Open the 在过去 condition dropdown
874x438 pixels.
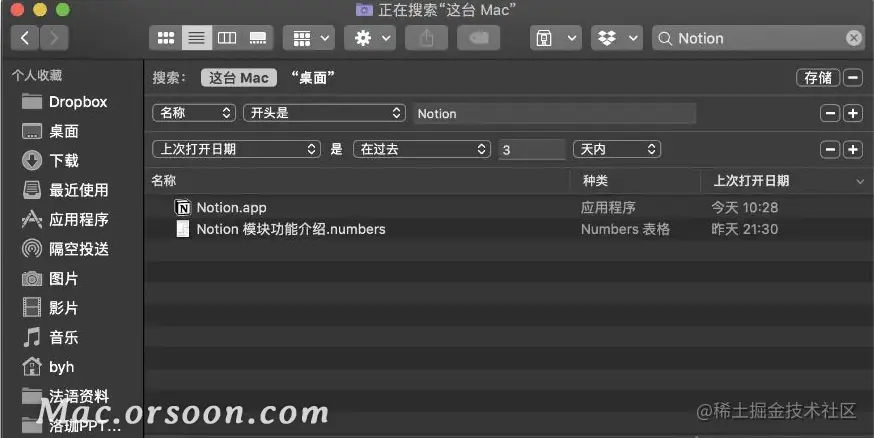pos(422,149)
